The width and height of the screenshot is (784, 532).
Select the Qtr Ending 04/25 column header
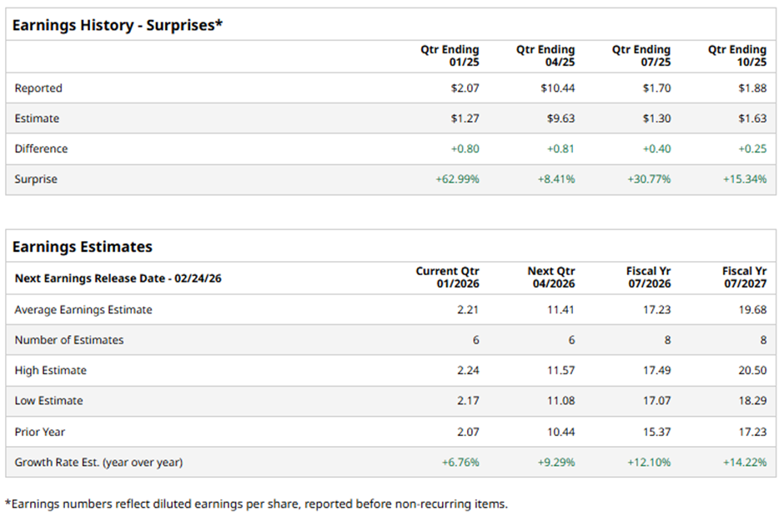545,56
